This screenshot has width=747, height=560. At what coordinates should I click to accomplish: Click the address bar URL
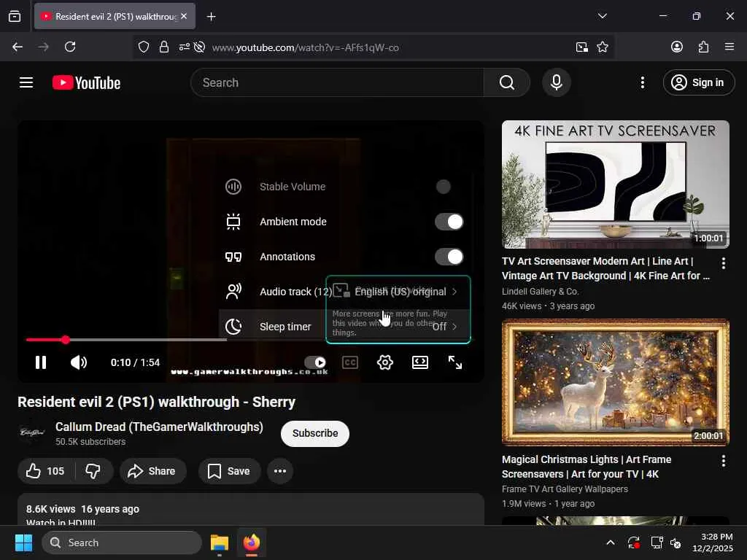coord(306,47)
